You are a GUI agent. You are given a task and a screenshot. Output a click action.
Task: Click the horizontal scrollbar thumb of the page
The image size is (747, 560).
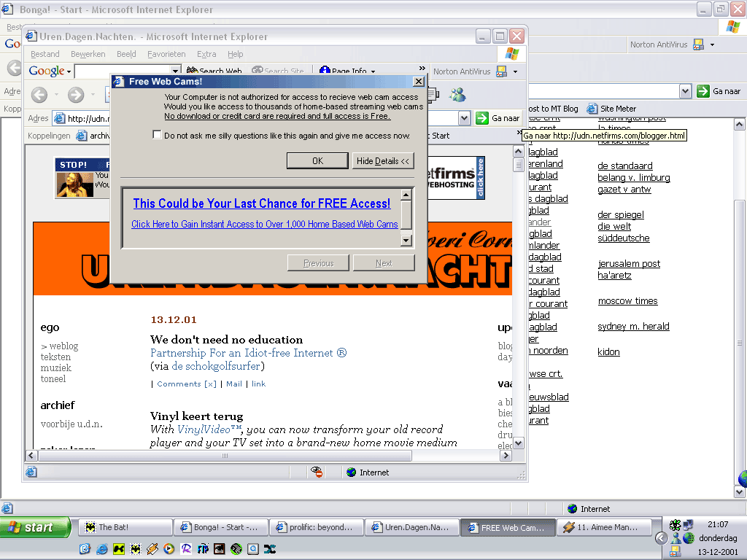click(225, 456)
